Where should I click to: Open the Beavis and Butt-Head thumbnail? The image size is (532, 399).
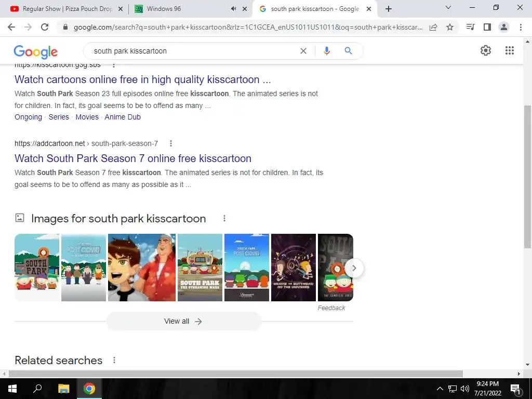tap(294, 268)
